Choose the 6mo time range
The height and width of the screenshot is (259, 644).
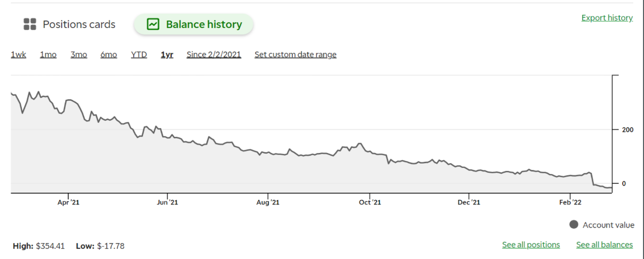point(109,55)
